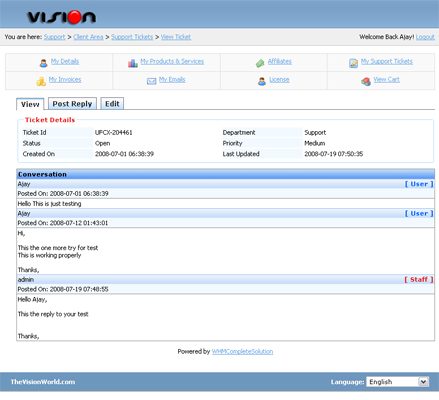
Task: Click the My Invoices coins icon
Action: [41, 81]
